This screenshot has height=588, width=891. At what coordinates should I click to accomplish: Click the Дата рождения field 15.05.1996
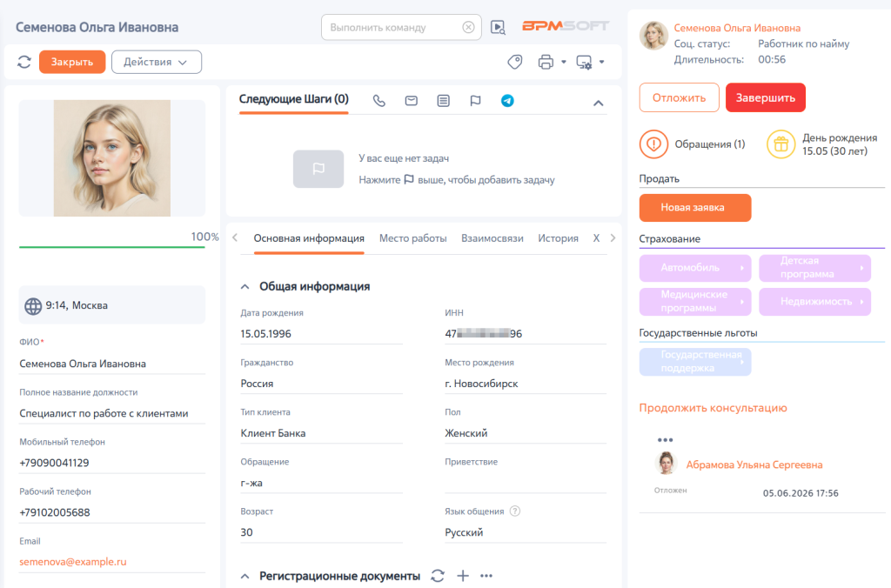[322, 334]
